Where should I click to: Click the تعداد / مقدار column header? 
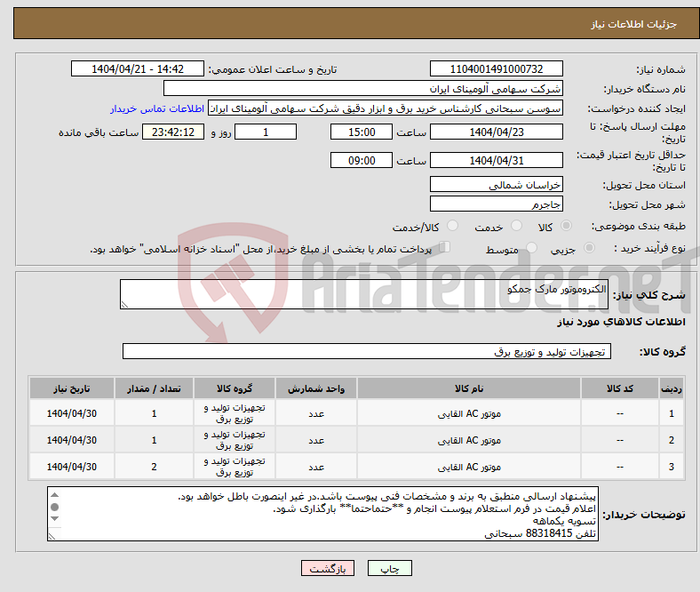click(154, 388)
